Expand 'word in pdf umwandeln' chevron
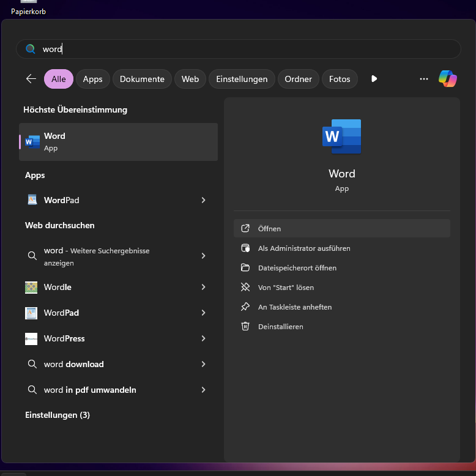 point(204,390)
